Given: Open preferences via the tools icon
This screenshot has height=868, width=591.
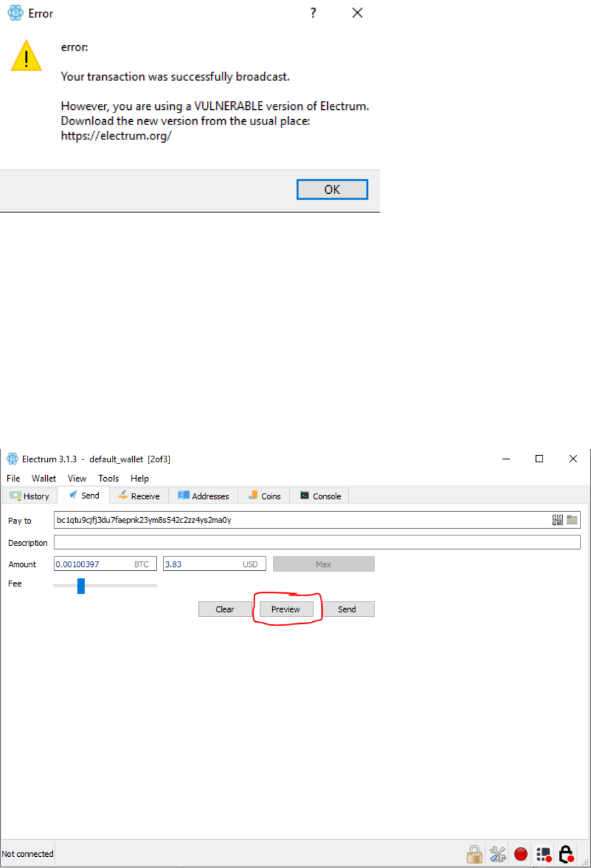Looking at the screenshot, I should point(498,854).
